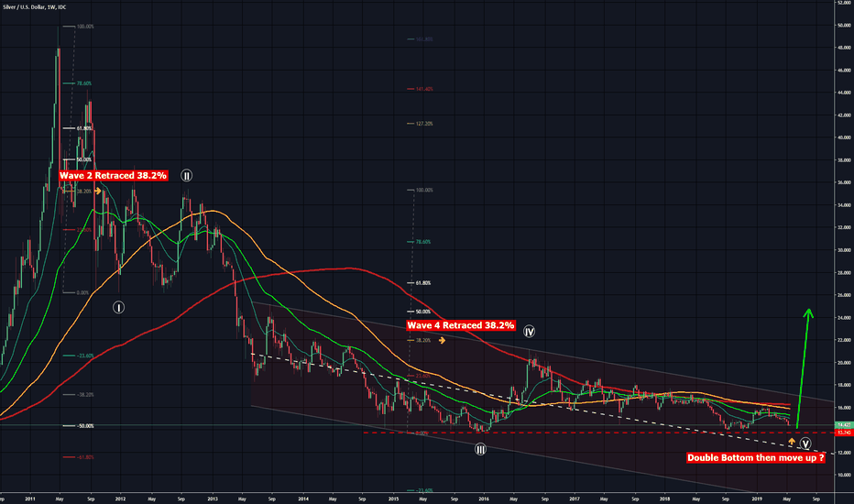Click the circled wave II marker

pyautogui.click(x=186, y=175)
